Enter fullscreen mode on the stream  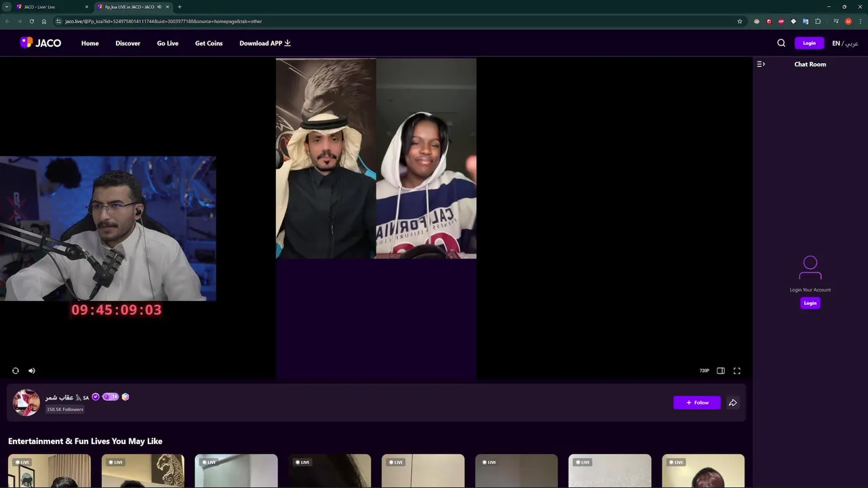pyautogui.click(x=737, y=371)
